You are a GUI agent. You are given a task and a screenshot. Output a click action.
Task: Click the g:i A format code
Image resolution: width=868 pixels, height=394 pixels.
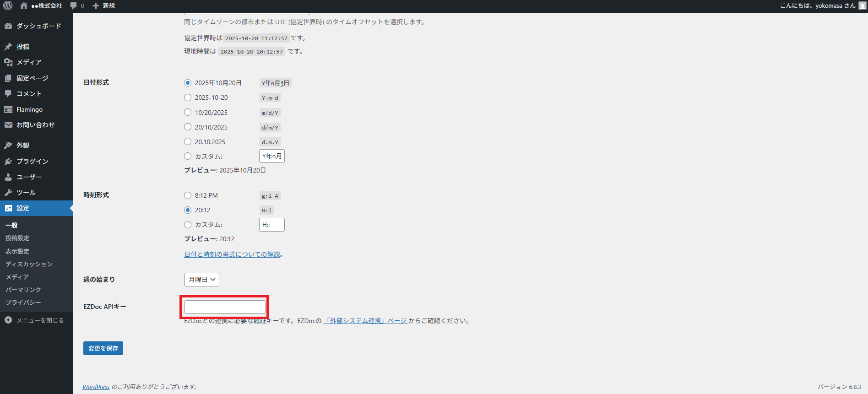pos(270,196)
